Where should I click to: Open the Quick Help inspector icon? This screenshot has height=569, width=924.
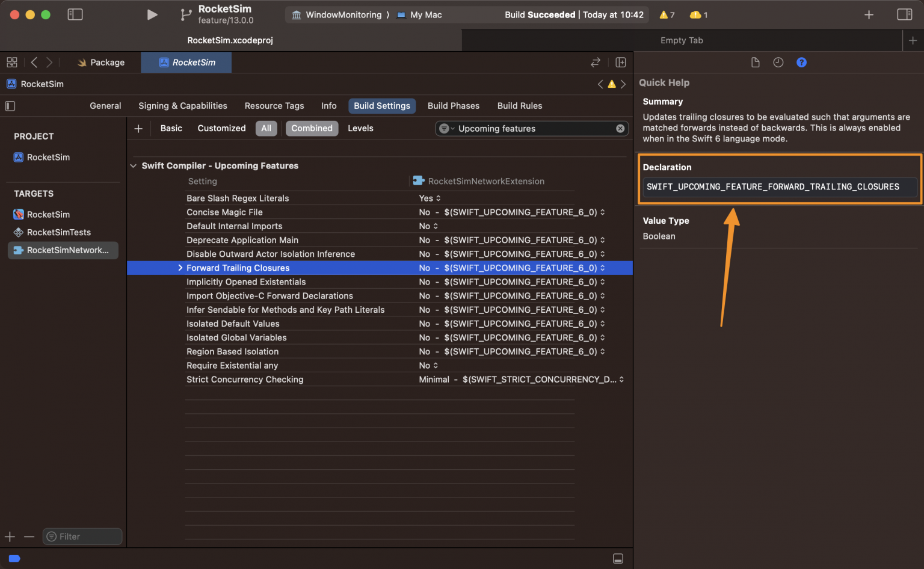coord(801,63)
